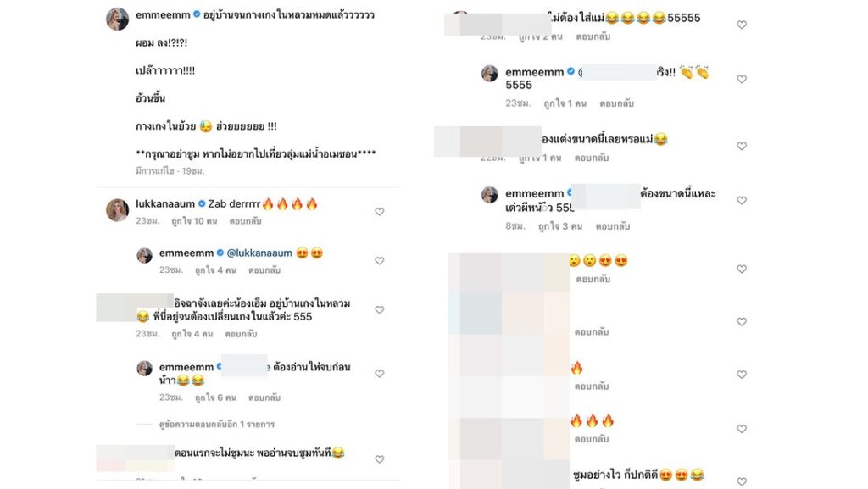Like emmeemm's reply ต้องอ่านให้จบก่อน
This screenshot has width=868, height=489.
click(x=379, y=374)
